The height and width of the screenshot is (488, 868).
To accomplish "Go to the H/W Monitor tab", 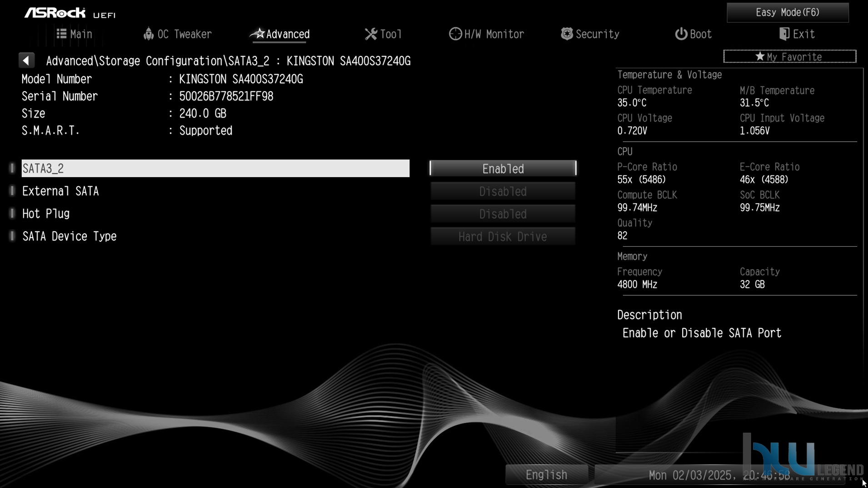I will click(x=486, y=34).
